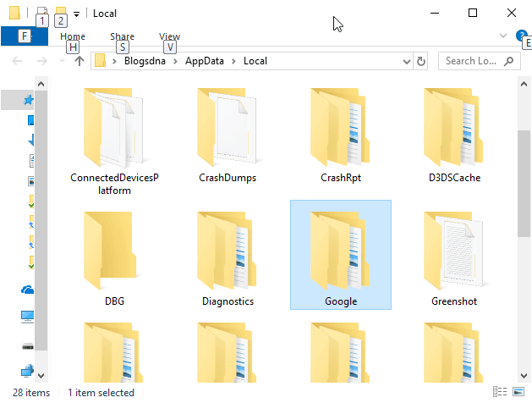Expand the ribbon with the chevron

pos(503,36)
